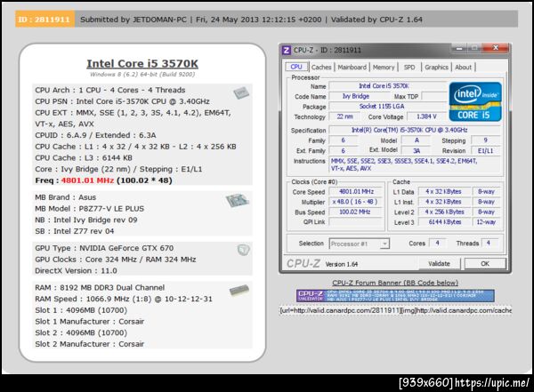Click the Slot 1 Manufacturer Corsair line
Image resolution: width=534 pixels, height=392 pixels.
coord(90,321)
